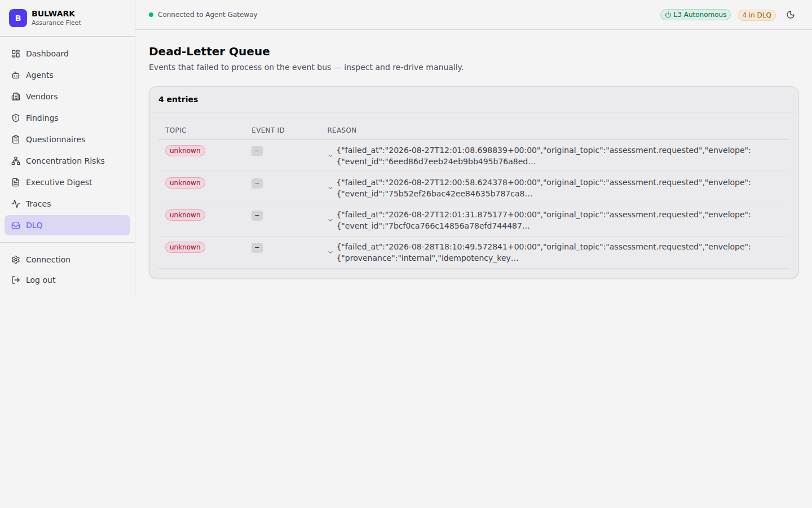
Task: Click the unknown tag in the 12:00:58 row
Action: (x=185, y=183)
